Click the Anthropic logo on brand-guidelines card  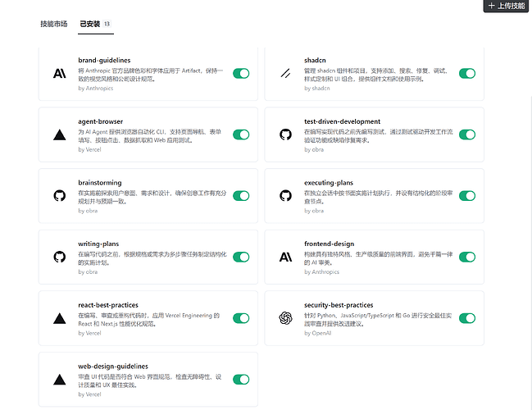[59, 73]
